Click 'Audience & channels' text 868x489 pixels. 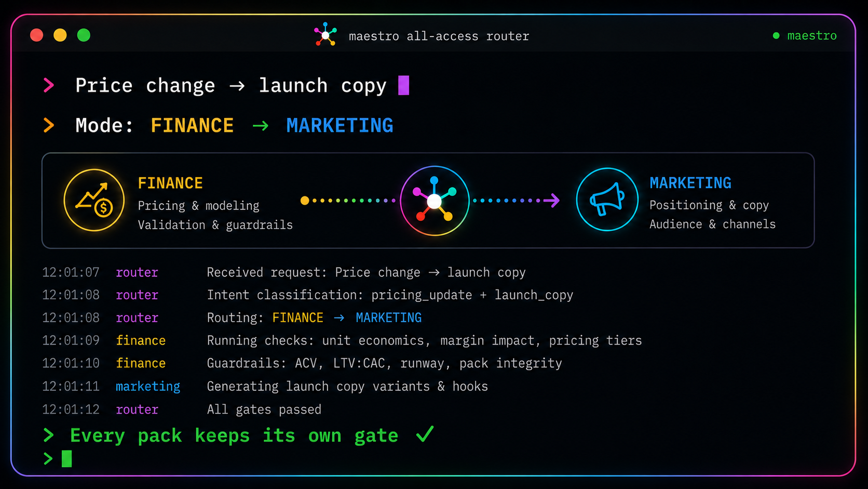point(713,224)
